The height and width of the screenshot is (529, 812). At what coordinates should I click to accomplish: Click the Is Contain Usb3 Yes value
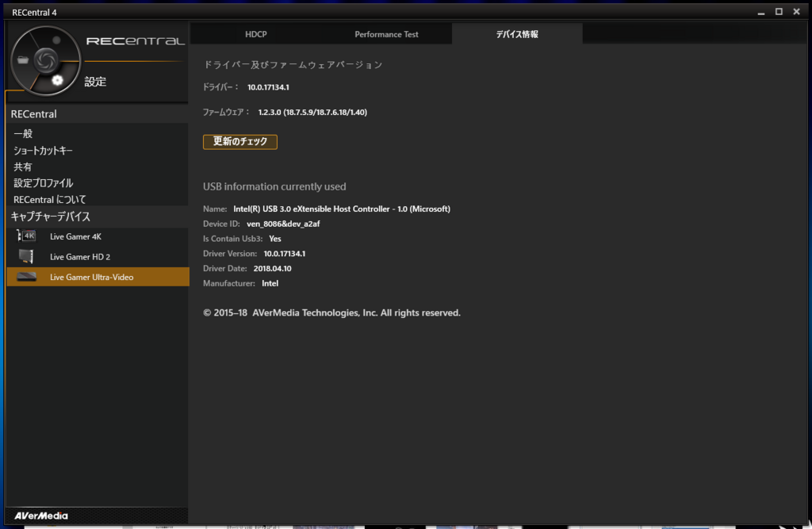[x=275, y=239]
